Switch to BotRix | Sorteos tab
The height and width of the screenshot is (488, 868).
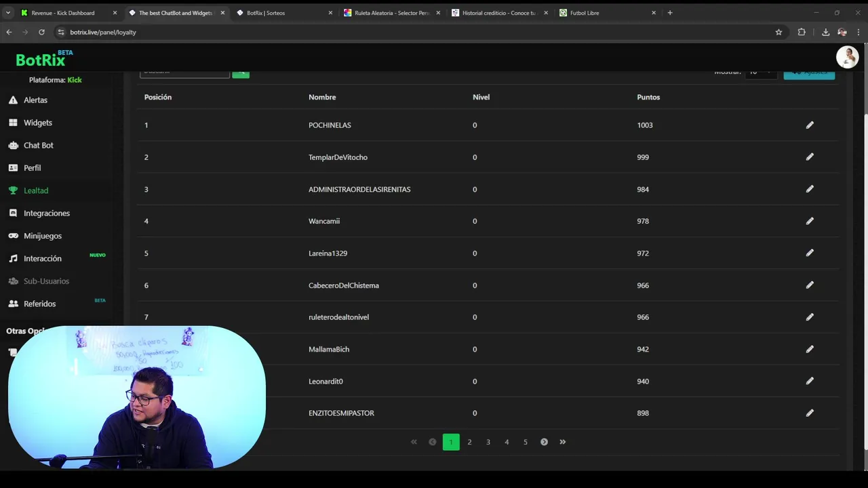click(283, 13)
